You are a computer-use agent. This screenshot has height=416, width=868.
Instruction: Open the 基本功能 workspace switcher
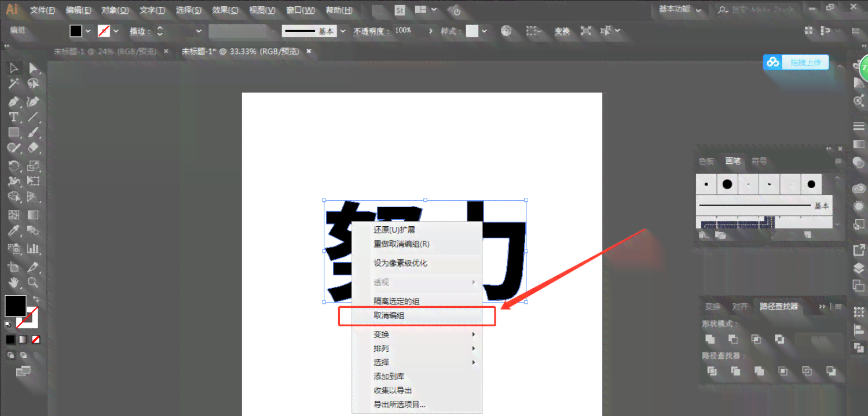click(x=680, y=9)
